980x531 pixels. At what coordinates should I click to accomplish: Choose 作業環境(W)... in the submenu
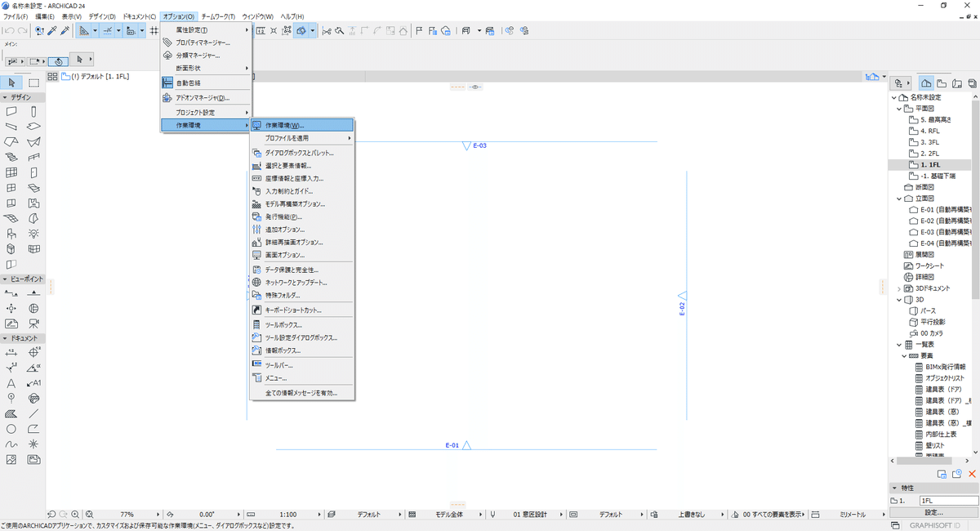tap(302, 126)
